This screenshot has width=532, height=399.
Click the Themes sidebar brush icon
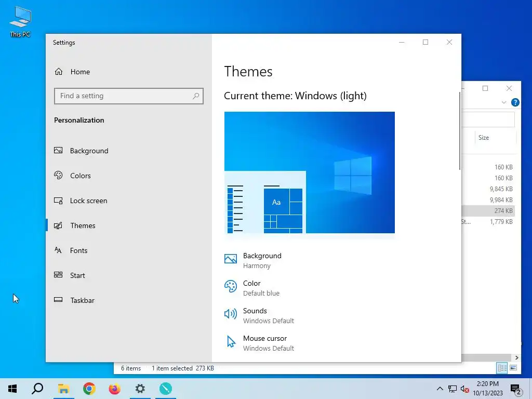(x=58, y=225)
